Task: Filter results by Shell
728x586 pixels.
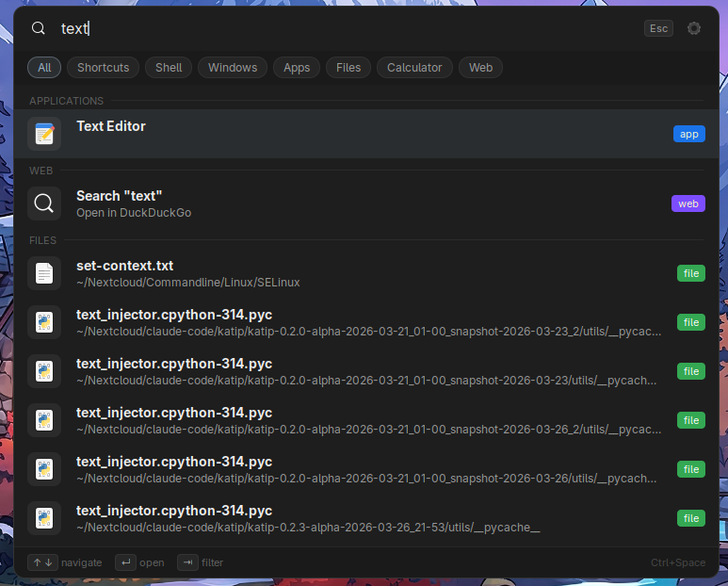Action: [x=169, y=68]
